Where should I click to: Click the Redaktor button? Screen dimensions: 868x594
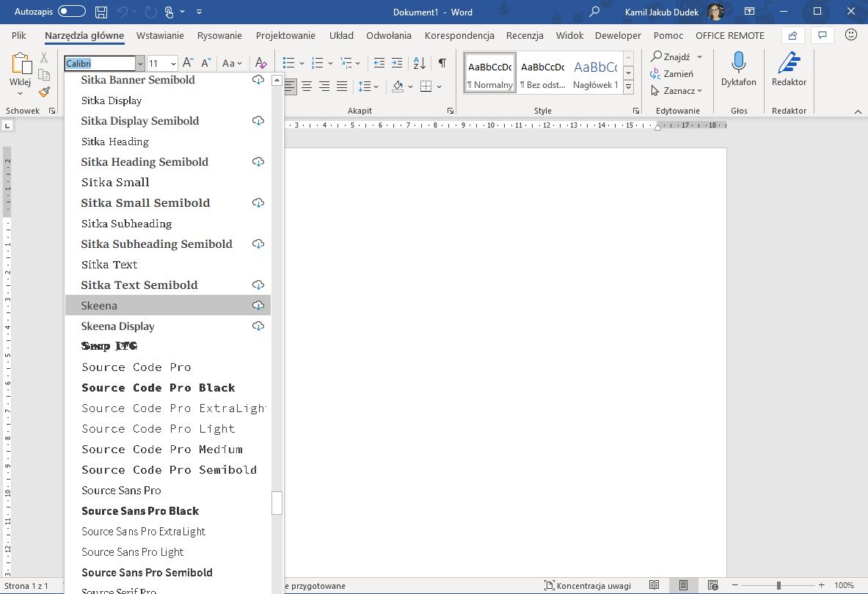tap(789, 69)
